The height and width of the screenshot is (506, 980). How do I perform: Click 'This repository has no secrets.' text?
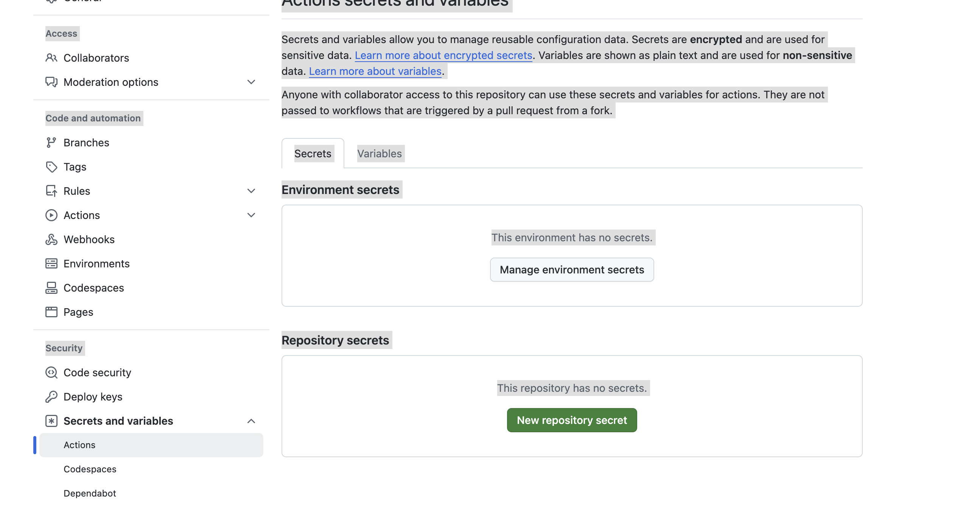pos(572,388)
